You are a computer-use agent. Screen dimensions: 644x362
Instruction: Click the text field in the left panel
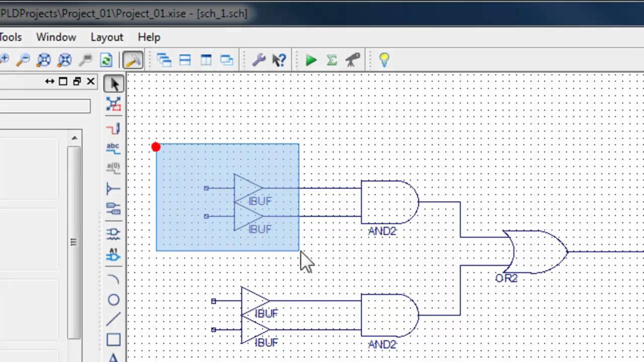pos(45,106)
